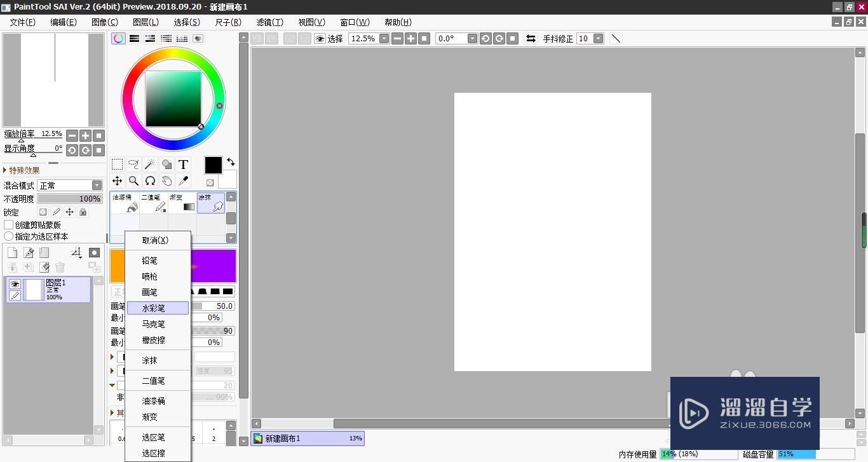
Task: Open 滤镜(T) menu
Action: (x=269, y=22)
